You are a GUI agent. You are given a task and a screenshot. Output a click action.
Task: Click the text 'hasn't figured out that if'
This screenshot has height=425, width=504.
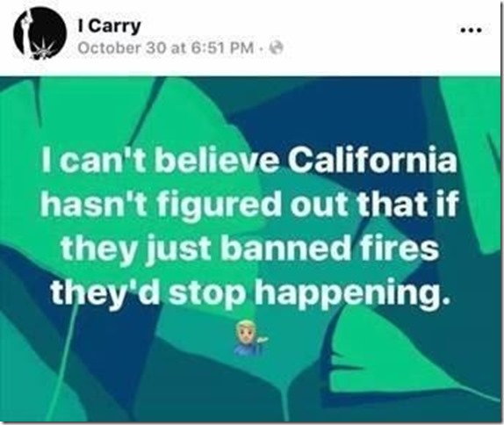click(x=249, y=205)
